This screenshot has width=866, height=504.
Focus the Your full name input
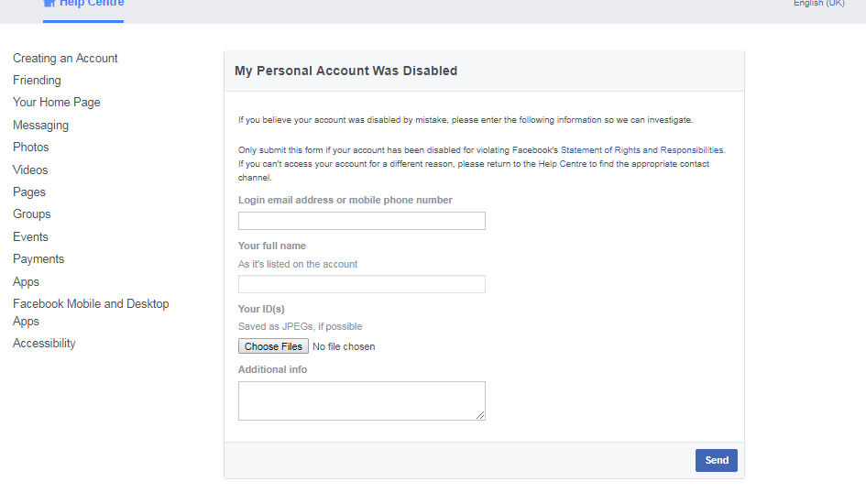[x=361, y=284]
